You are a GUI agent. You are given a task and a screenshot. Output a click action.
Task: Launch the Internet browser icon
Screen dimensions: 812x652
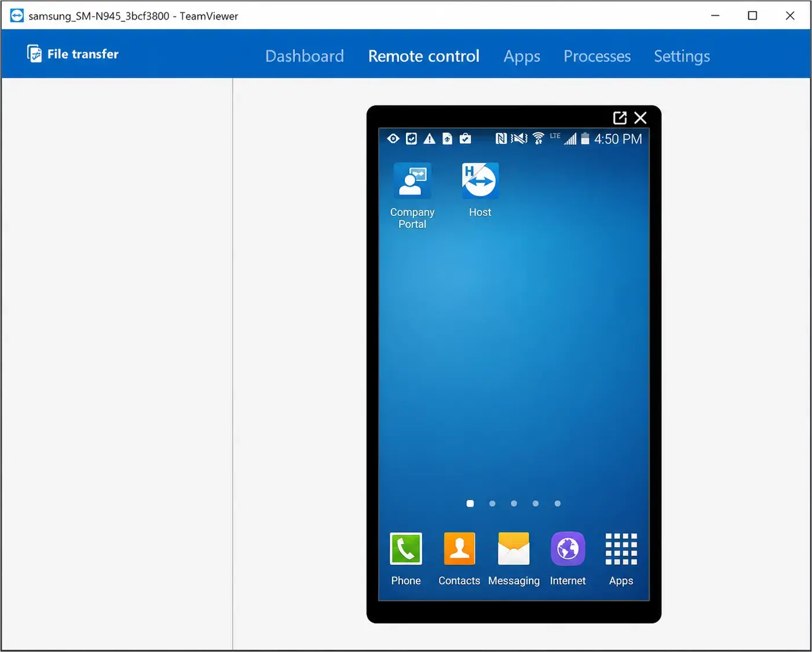coord(568,548)
